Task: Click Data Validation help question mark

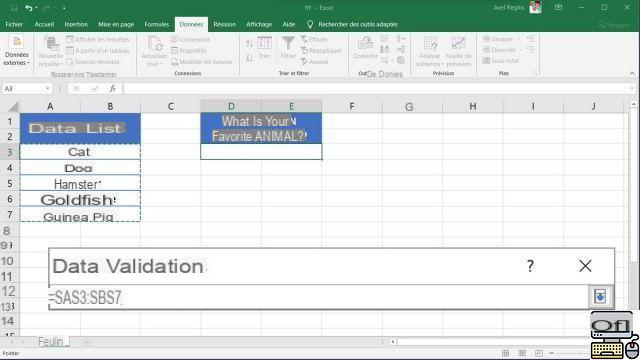Action: pyautogui.click(x=530, y=266)
